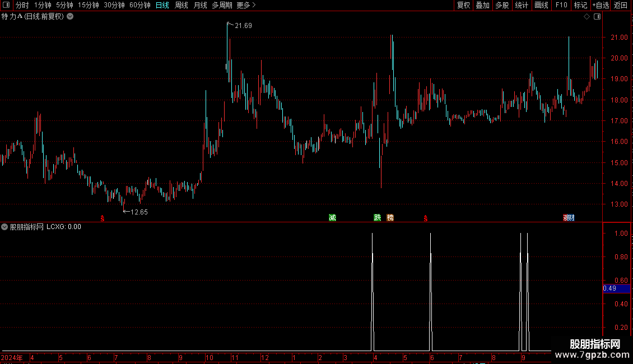Click the 13.00 price axis label
This screenshot has width=633, height=364.
619,204
